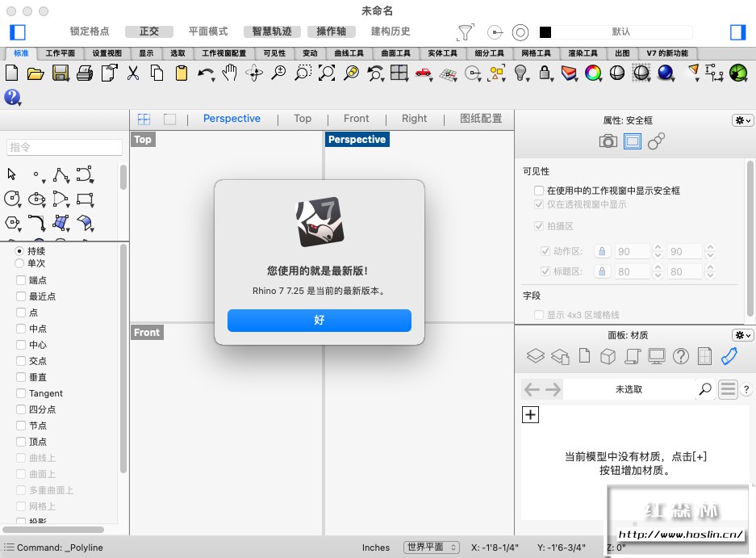
Task: Enable the 中点 osnap checkbox
Action: point(21,328)
